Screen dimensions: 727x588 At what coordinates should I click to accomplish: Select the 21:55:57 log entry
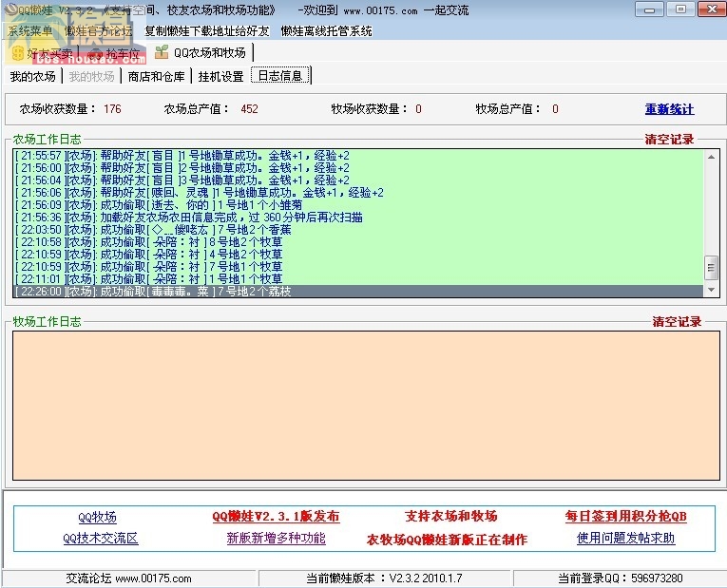pos(358,156)
